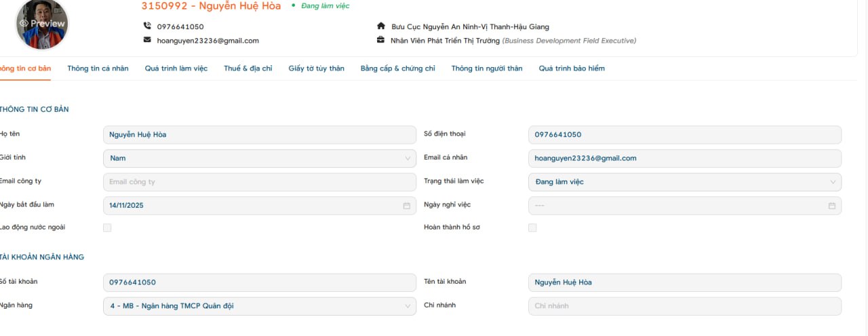Viewport: 868px width, 336px height.
Task: Click the THÔNG TIN CƠ BẢN section heading
Action: [x=34, y=109]
